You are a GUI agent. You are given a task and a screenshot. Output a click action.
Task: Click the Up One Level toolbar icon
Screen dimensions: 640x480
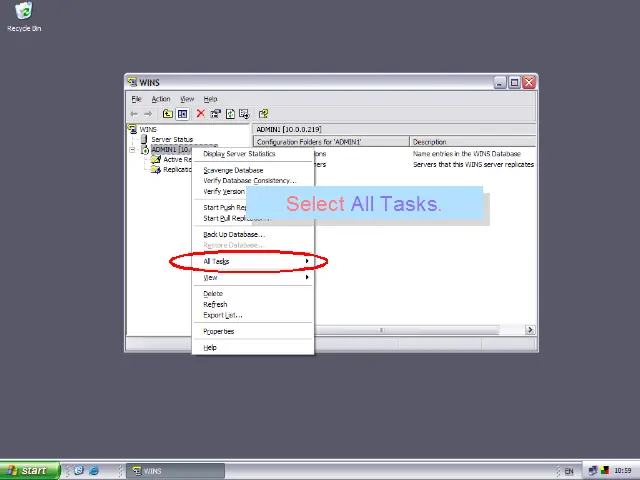[169, 114]
